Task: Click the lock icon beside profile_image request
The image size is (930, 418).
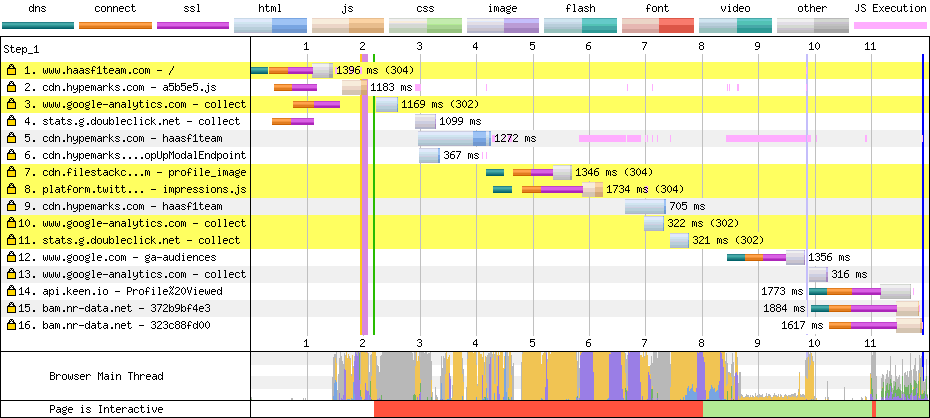Action: (x=11, y=172)
